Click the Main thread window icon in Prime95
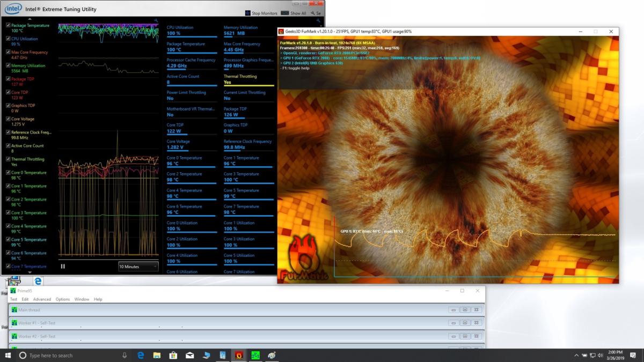This screenshot has height=362, width=644. coord(14,310)
